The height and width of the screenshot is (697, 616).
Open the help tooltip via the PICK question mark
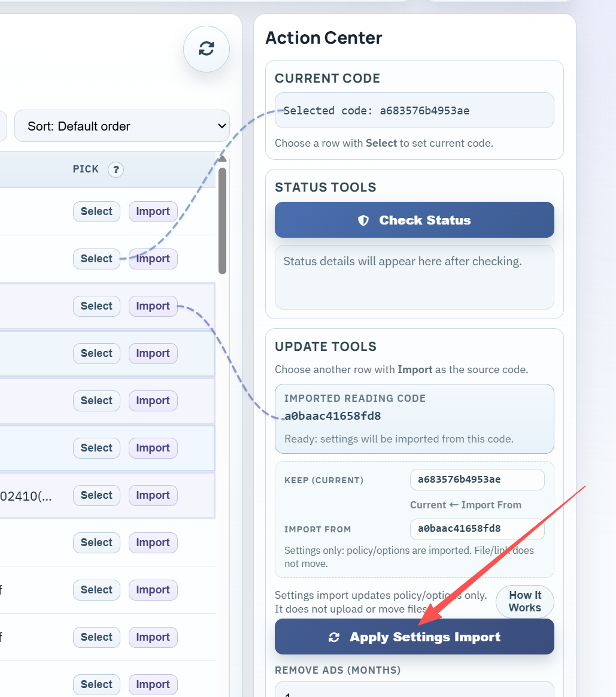[x=116, y=169]
